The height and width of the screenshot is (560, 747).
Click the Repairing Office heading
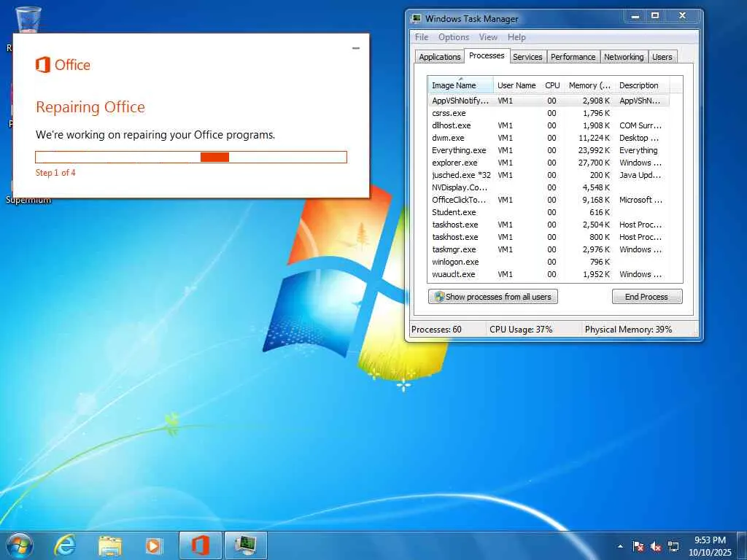pyautogui.click(x=90, y=107)
